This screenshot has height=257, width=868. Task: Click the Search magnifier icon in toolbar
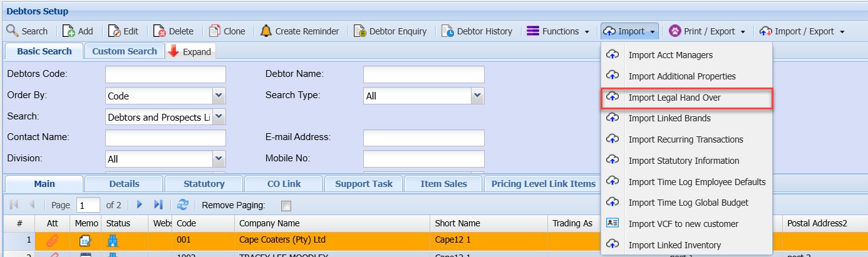[x=13, y=31]
